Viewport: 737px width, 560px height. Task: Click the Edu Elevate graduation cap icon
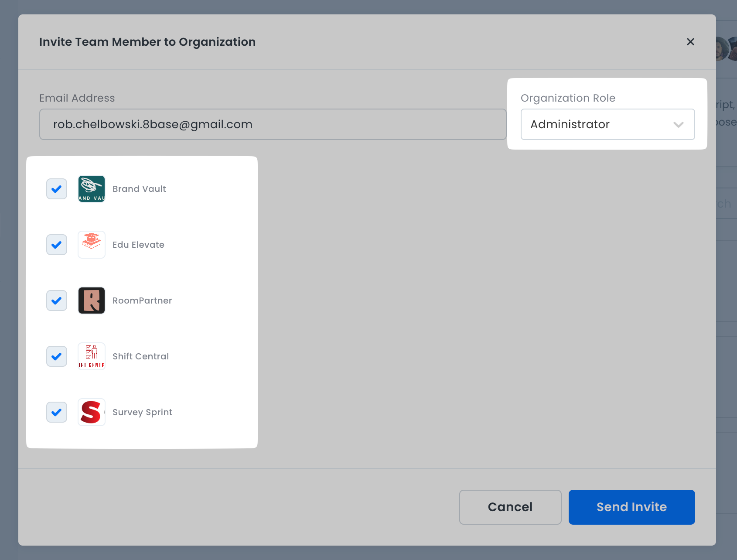coord(92,245)
